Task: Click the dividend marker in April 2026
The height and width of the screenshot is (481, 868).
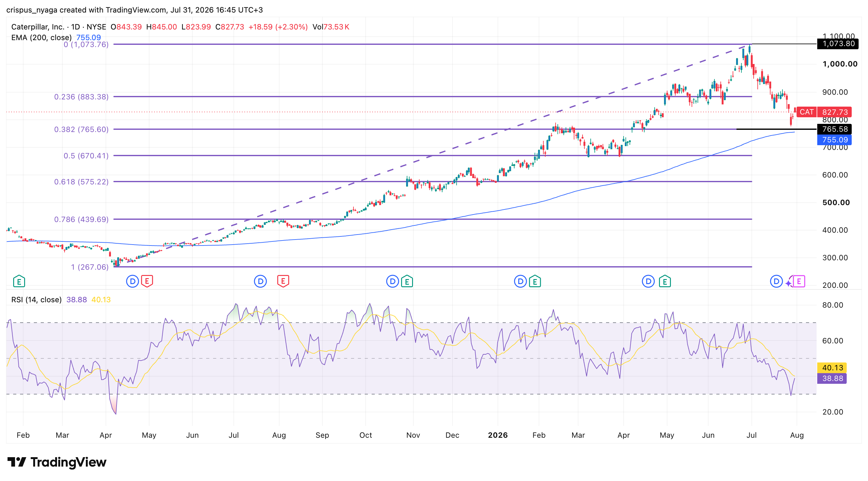Action: click(x=648, y=281)
